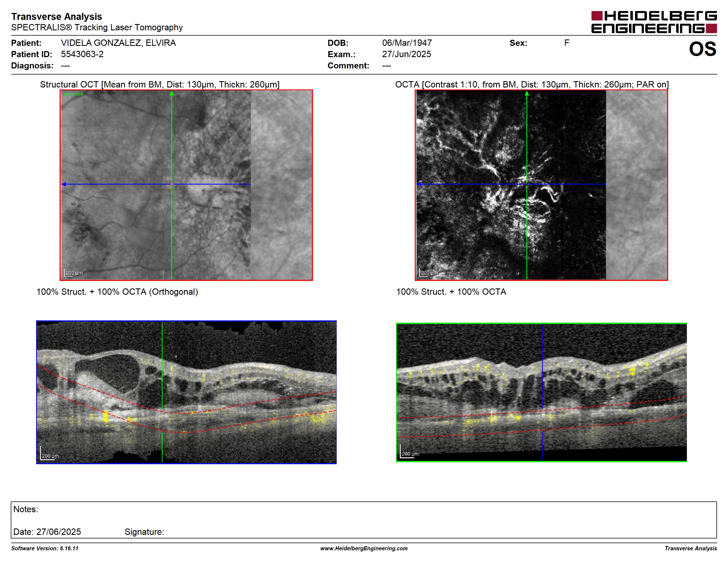Viewport: 728px width, 563px height.
Task: Click the 'Date: 27/06/2025' text
Action: (x=47, y=532)
